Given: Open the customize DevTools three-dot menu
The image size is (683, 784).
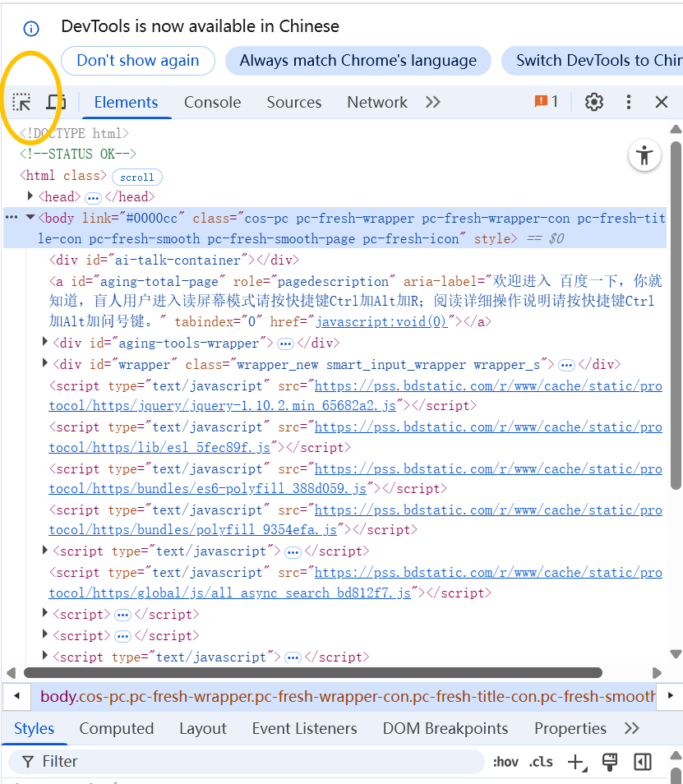Looking at the screenshot, I should click(629, 102).
